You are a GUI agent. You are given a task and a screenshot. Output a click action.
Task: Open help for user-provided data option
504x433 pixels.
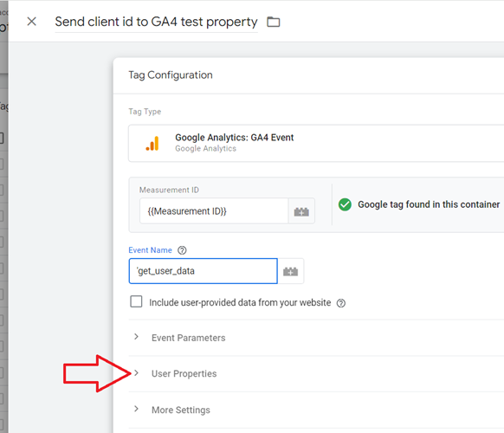coord(341,303)
